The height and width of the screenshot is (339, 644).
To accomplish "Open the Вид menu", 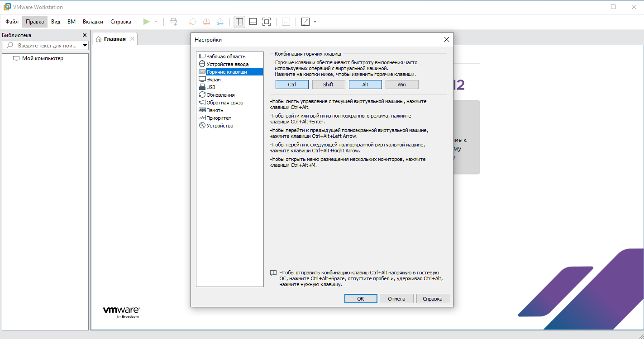I will [56, 22].
